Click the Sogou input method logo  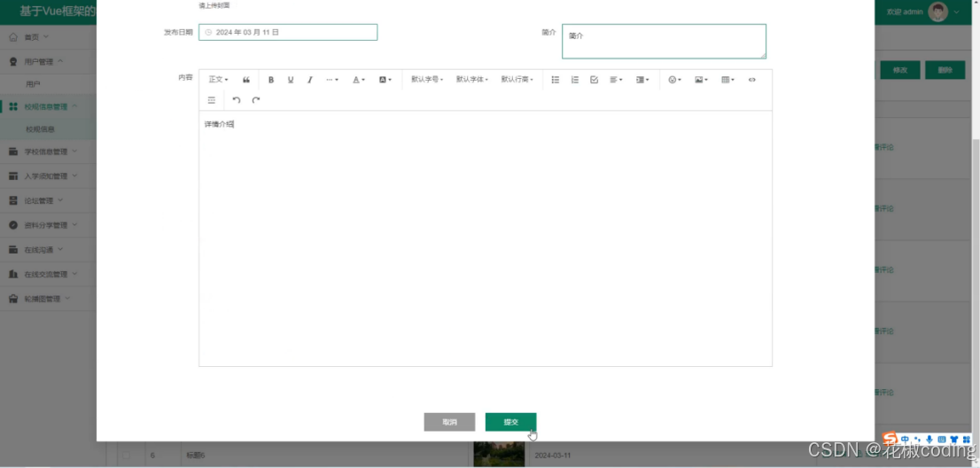890,439
